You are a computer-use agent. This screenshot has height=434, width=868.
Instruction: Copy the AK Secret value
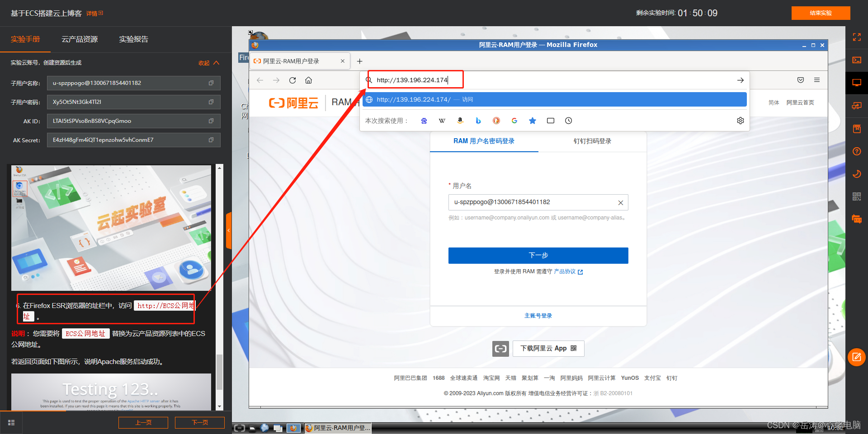211,140
